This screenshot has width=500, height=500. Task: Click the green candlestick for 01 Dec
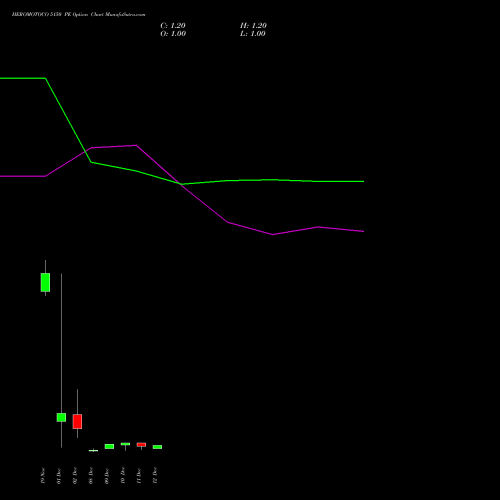point(61,417)
